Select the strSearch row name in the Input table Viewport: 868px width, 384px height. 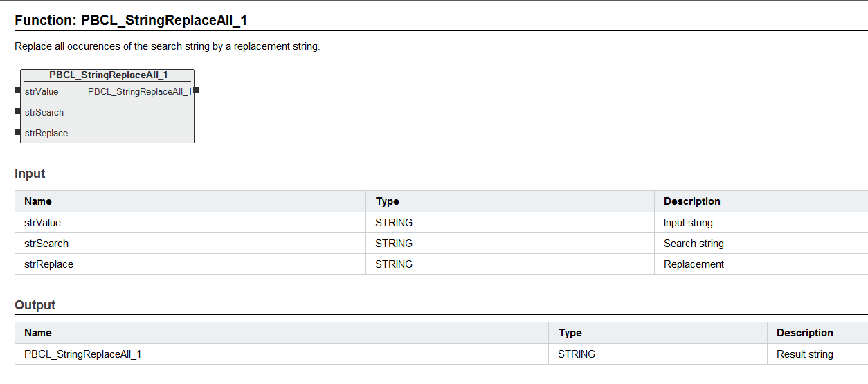coord(46,244)
